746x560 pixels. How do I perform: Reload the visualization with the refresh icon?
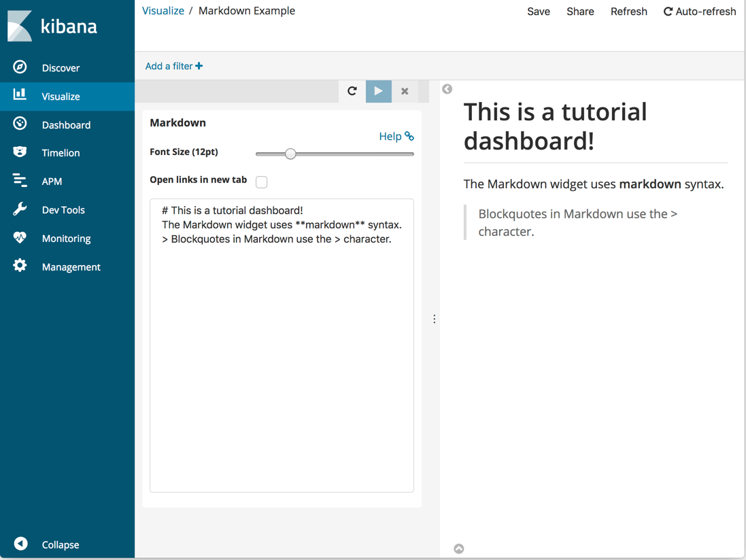(x=352, y=90)
